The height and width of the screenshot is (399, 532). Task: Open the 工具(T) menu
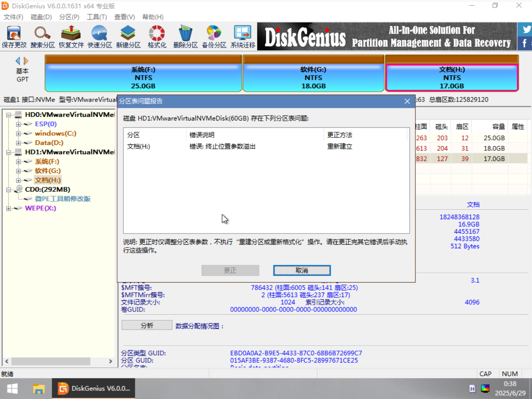(x=97, y=17)
